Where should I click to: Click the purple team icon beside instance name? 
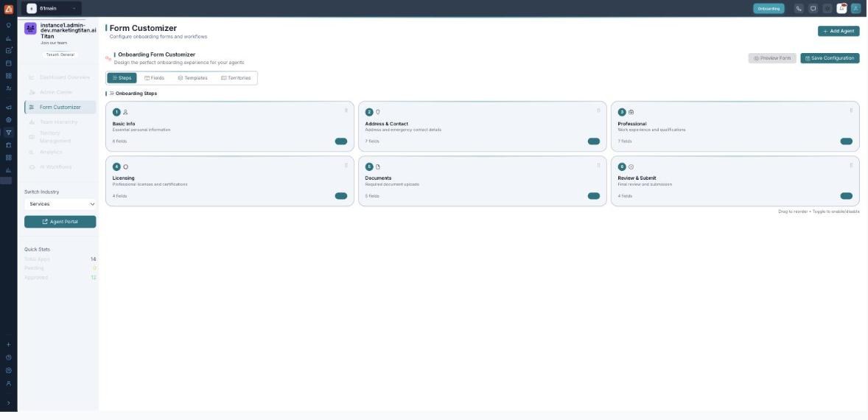[30, 29]
